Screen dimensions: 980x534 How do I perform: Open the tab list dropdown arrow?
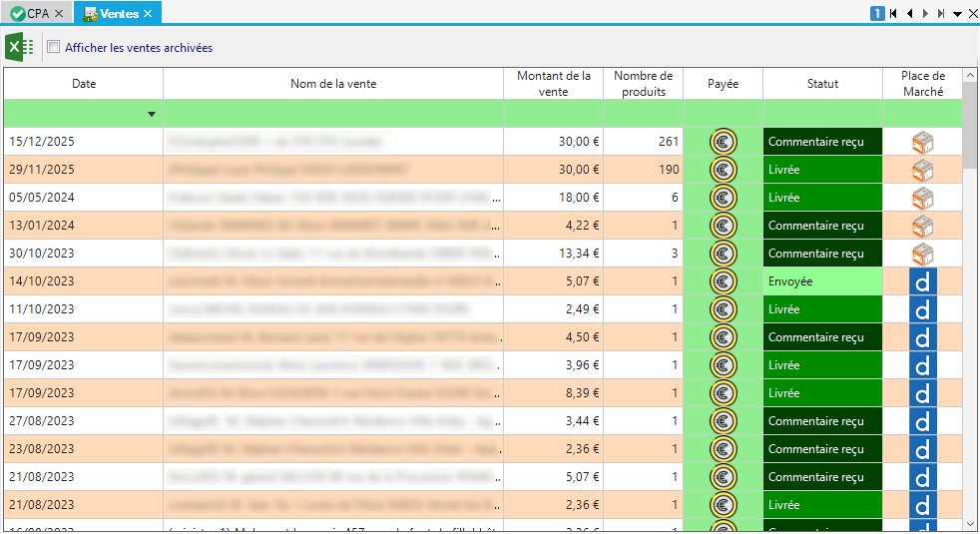pos(957,14)
